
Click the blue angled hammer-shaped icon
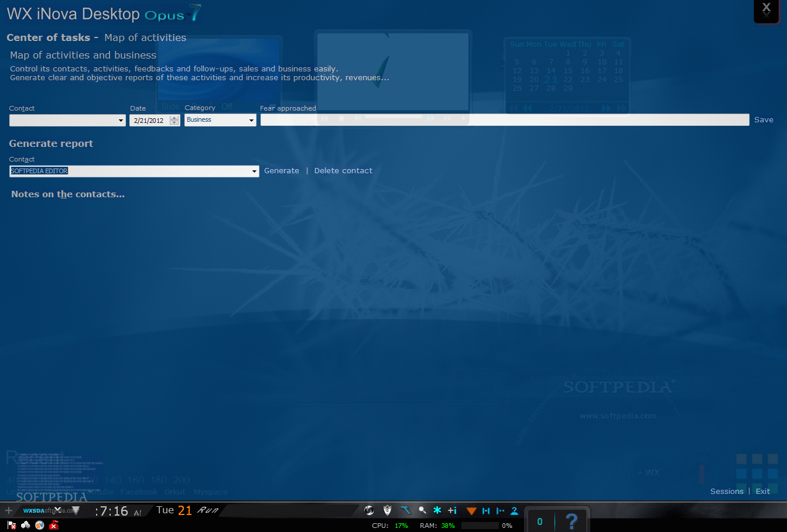tap(405, 510)
